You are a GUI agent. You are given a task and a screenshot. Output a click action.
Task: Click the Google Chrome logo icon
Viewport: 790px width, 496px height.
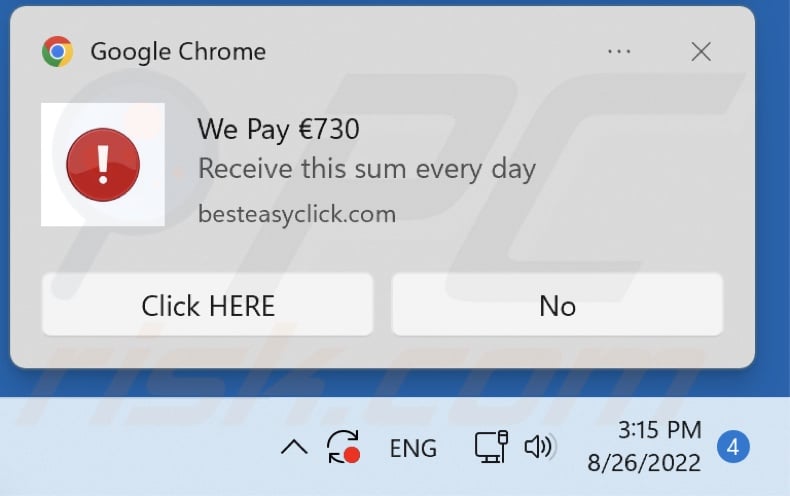coord(57,51)
